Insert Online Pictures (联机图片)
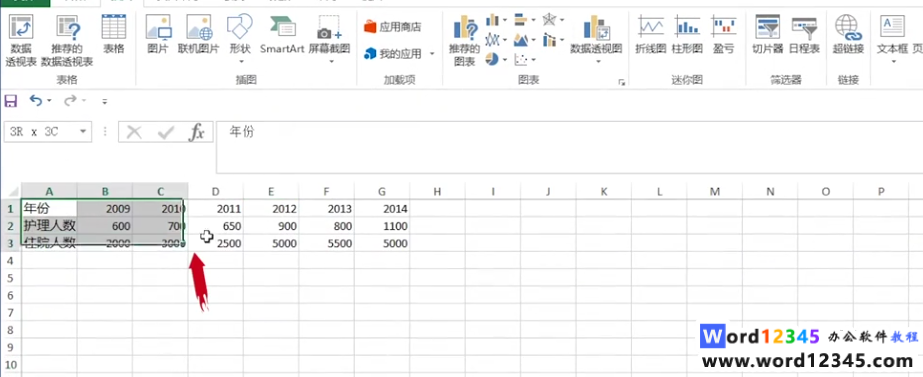This screenshot has width=923, height=377. (198, 35)
